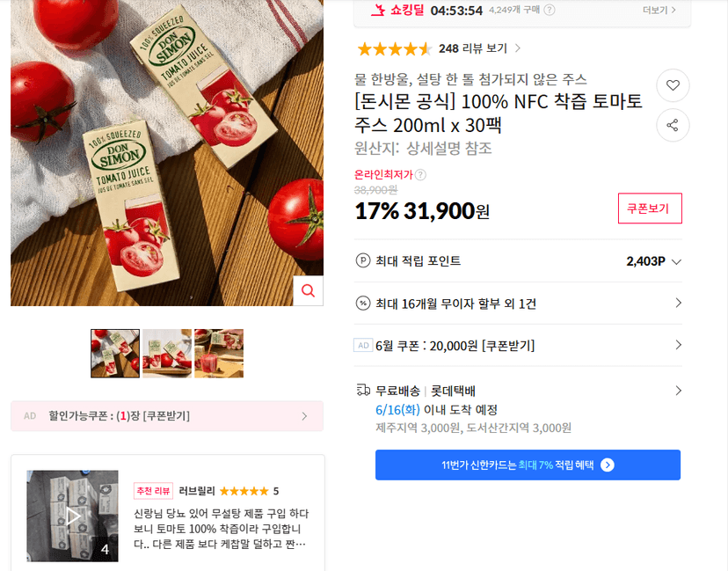Click the delivery truck icon
This screenshot has height=571, width=728.
pyautogui.click(x=363, y=390)
